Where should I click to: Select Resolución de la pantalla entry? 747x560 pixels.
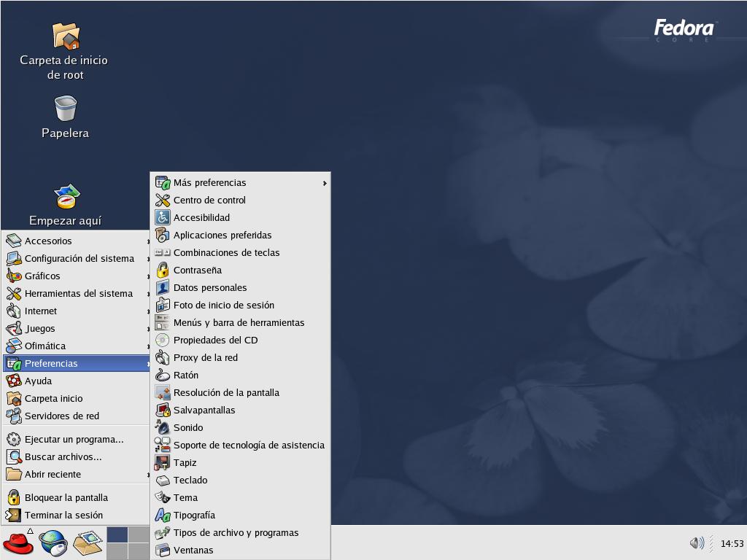pos(241,393)
